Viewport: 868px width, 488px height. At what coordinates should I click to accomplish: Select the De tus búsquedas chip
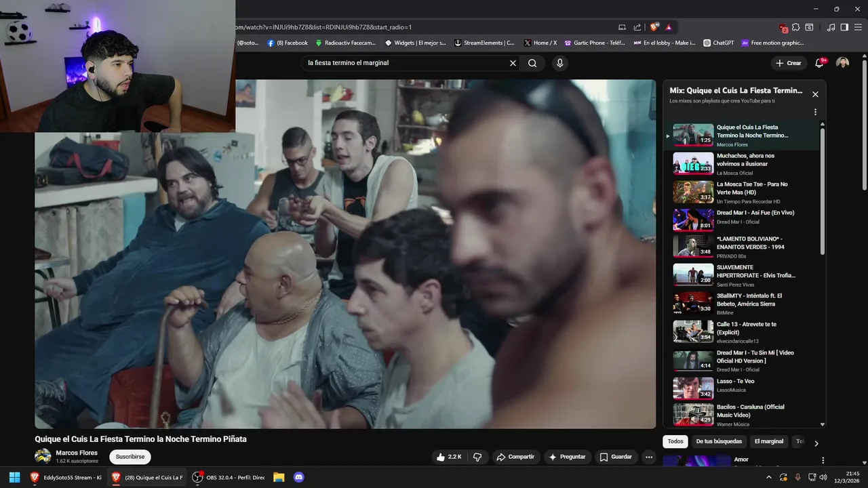pos(719,441)
